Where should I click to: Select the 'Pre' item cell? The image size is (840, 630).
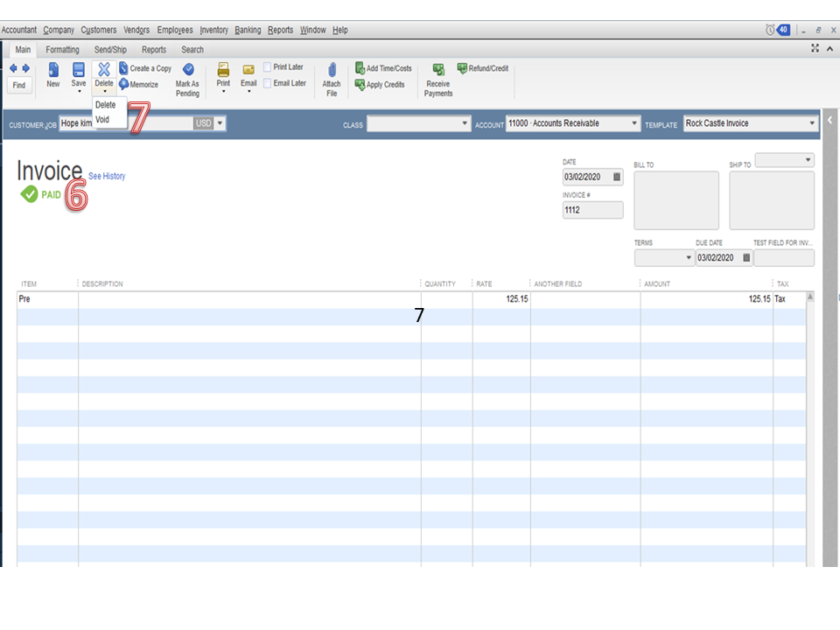click(47, 299)
